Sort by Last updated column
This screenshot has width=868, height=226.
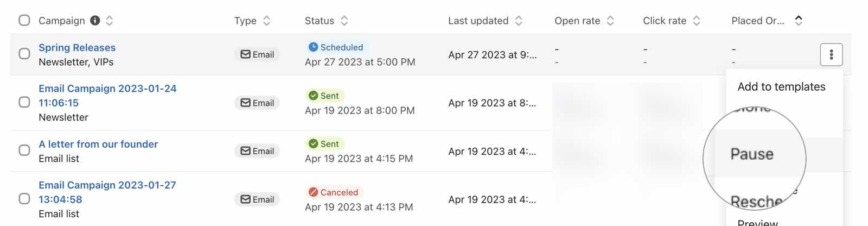519,21
